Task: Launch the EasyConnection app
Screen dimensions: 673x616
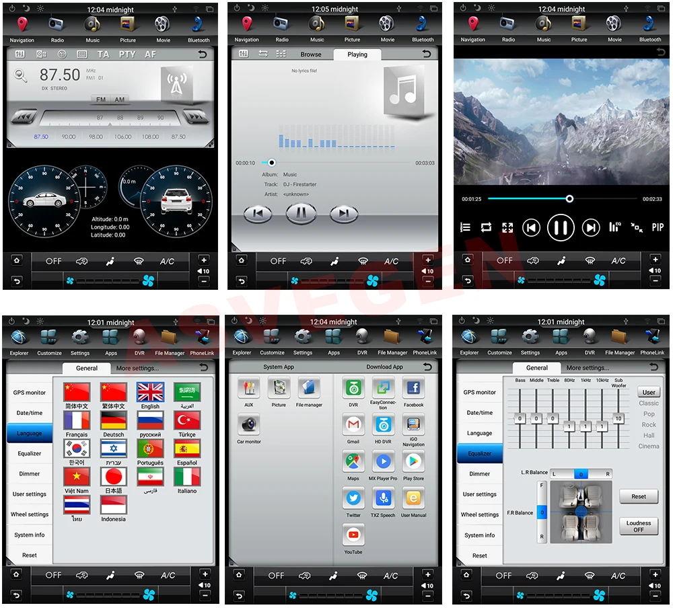Action: (383, 393)
